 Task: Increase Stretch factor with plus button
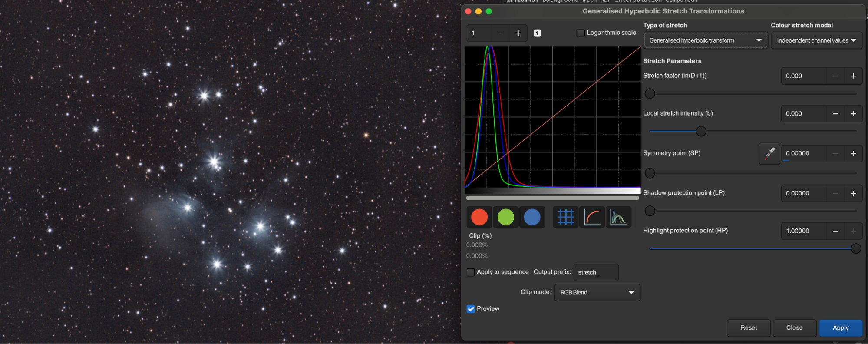tap(853, 76)
